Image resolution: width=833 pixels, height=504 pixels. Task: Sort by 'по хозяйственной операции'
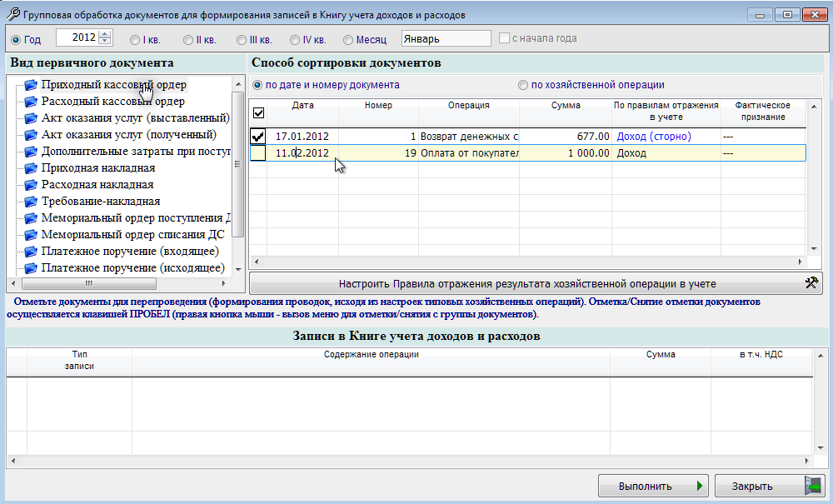[x=523, y=85]
